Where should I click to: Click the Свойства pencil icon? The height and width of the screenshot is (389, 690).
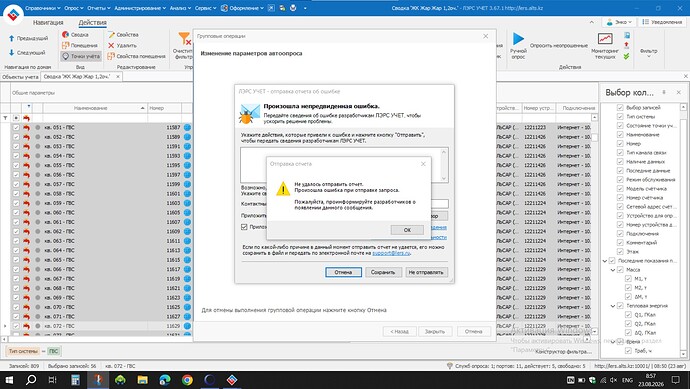pos(111,34)
